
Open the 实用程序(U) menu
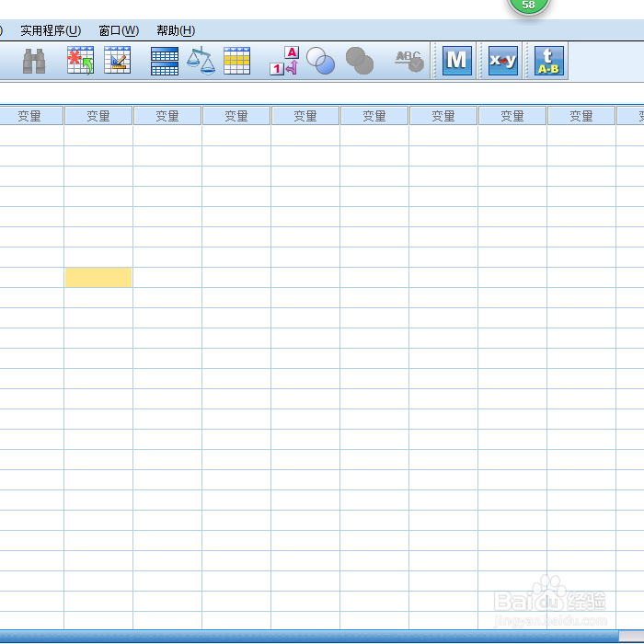[51, 30]
